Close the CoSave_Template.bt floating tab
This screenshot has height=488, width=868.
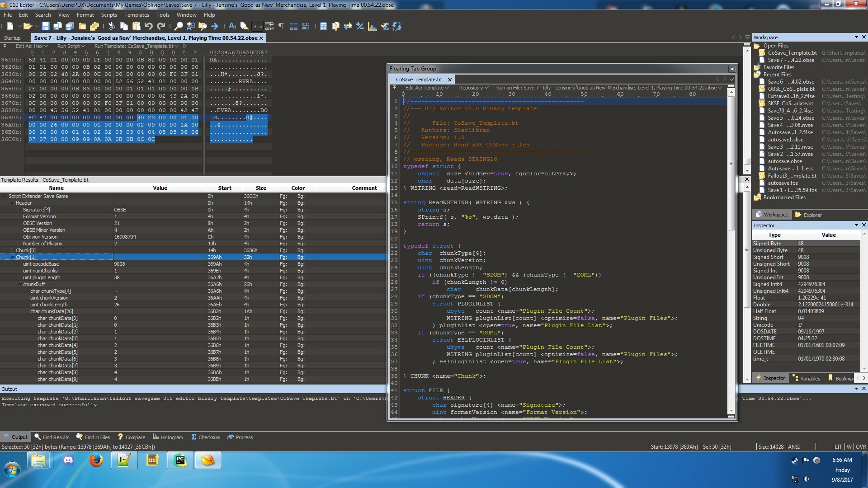point(449,80)
